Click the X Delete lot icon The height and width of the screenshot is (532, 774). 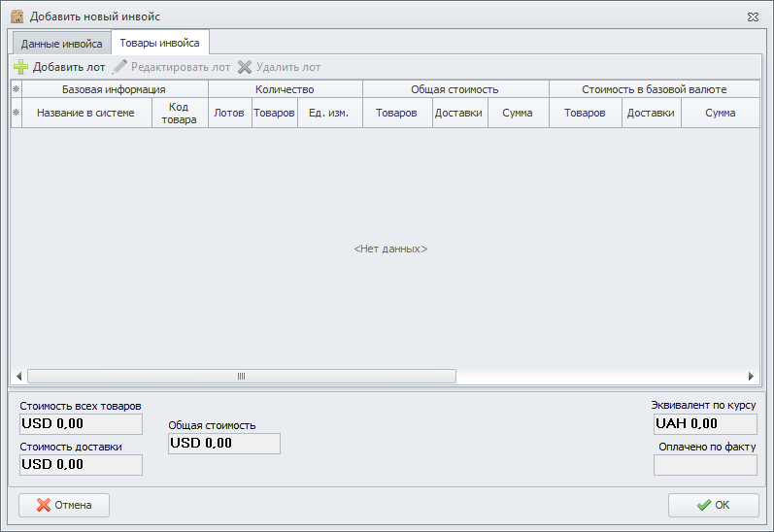[245, 67]
